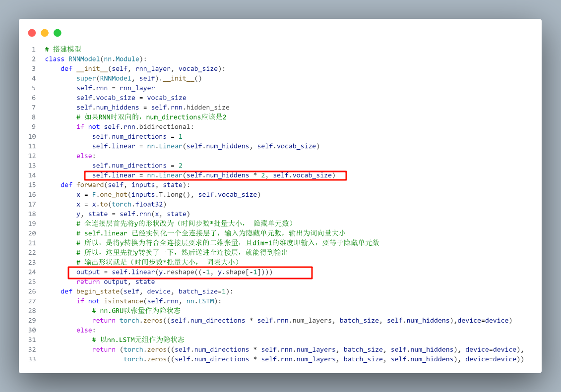The image size is (561, 392).
Task: Click line number 24 in gutter
Action: pos(32,272)
